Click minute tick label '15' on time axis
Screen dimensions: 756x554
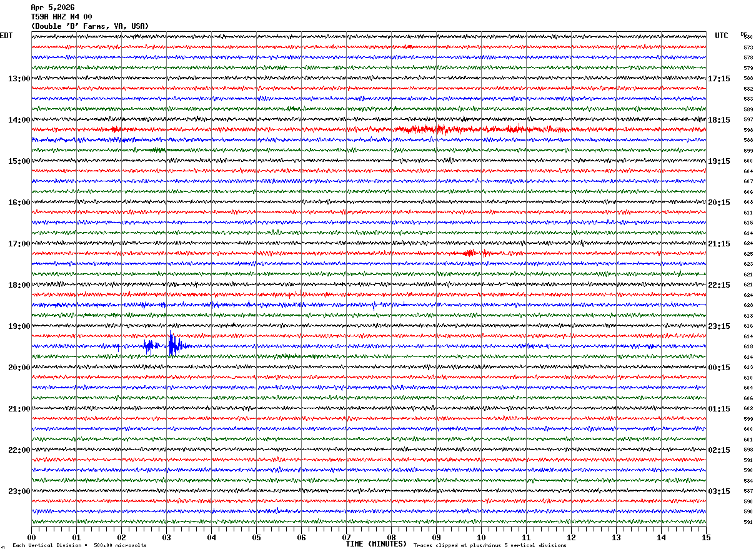[x=706, y=537]
